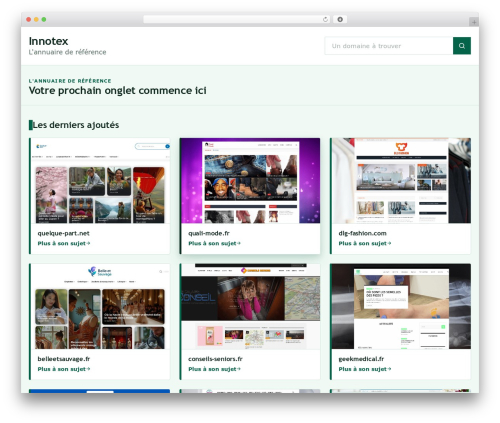Reload page using browser refresh icon
Screen dimensions: 500x423
coord(325,19)
